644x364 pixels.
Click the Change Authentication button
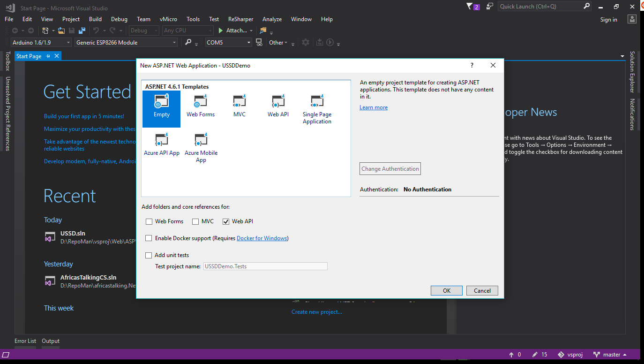pos(390,169)
